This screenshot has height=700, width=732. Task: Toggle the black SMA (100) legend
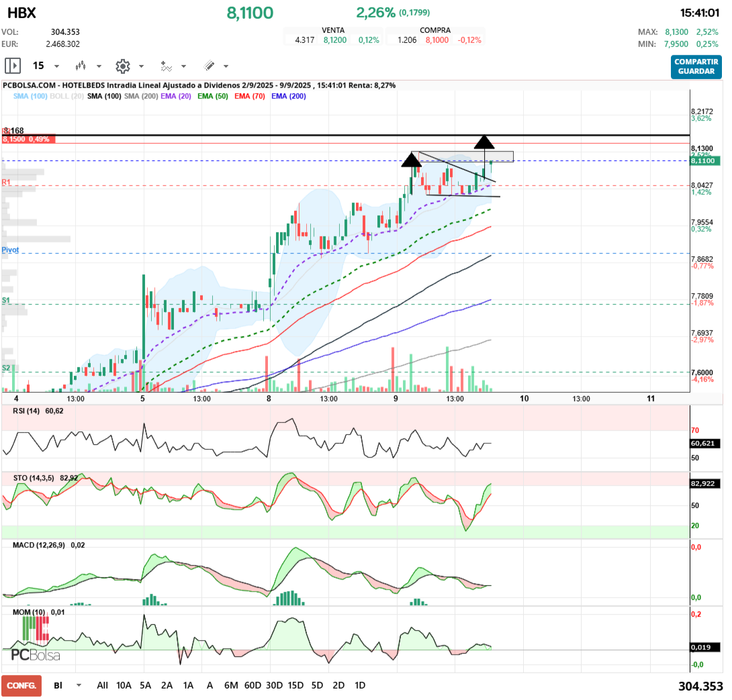coord(104,96)
